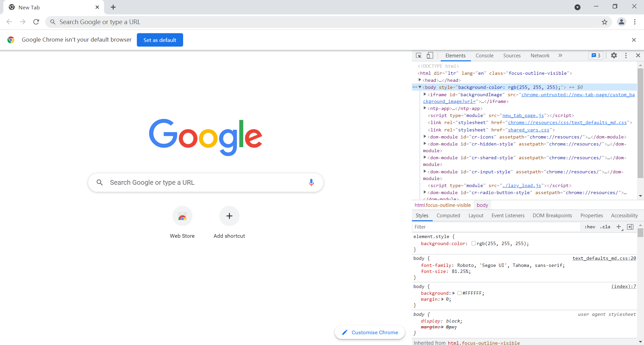Image resolution: width=644 pixels, height=345 pixels.
Task: Click the magnifier icon in Google search box
Action: pos(100,182)
